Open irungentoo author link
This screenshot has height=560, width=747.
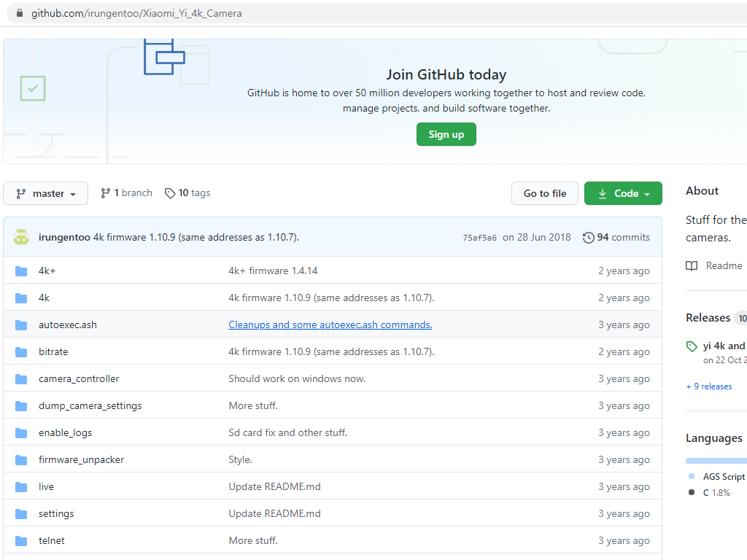(x=64, y=237)
